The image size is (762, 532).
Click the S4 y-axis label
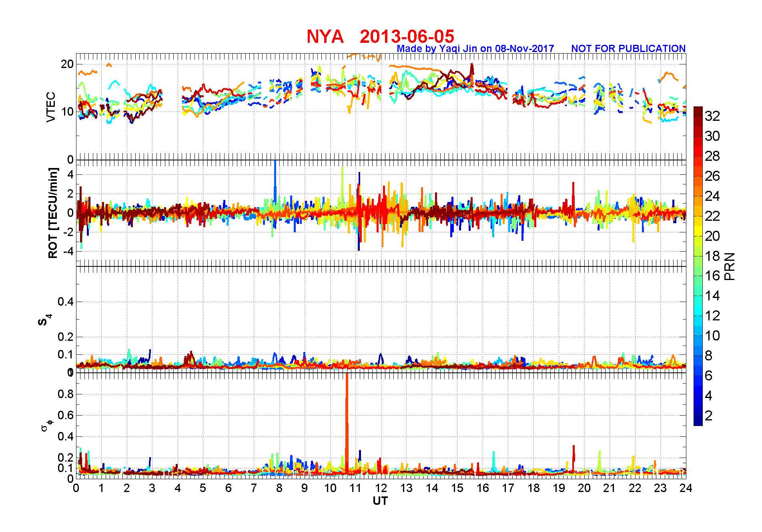pos(44,320)
